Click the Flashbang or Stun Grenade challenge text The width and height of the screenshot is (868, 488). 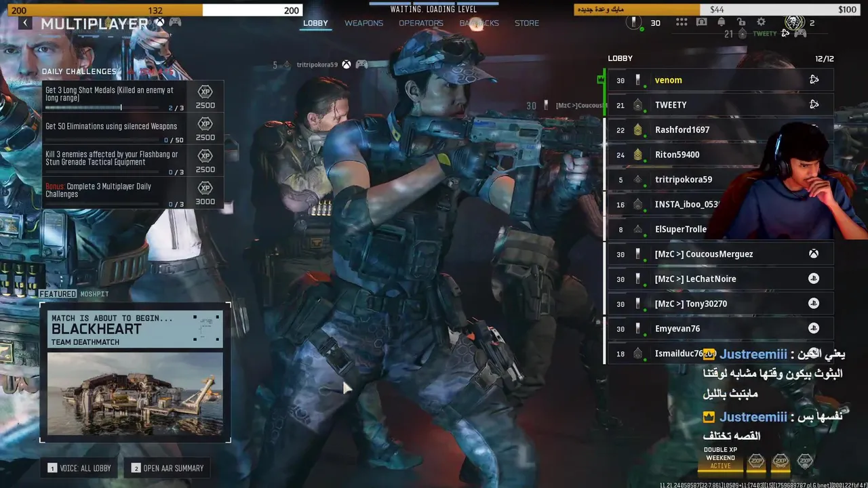coord(111,158)
